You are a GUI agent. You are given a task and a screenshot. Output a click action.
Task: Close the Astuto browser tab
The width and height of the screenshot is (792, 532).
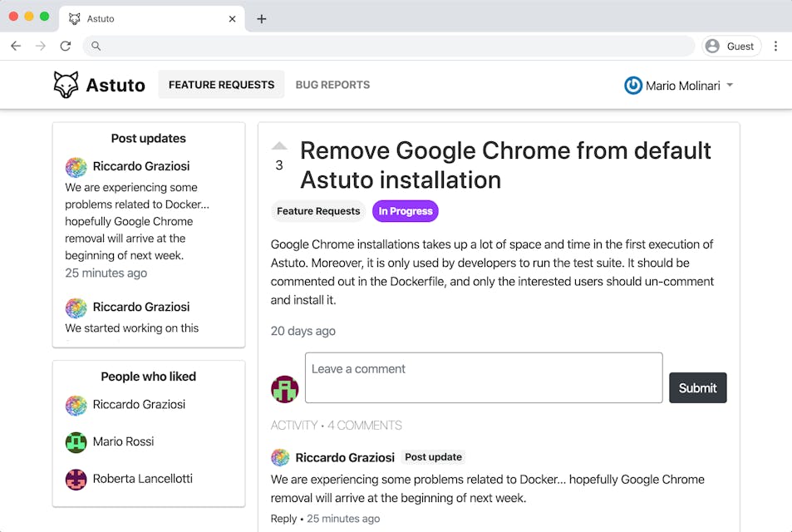click(x=232, y=18)
